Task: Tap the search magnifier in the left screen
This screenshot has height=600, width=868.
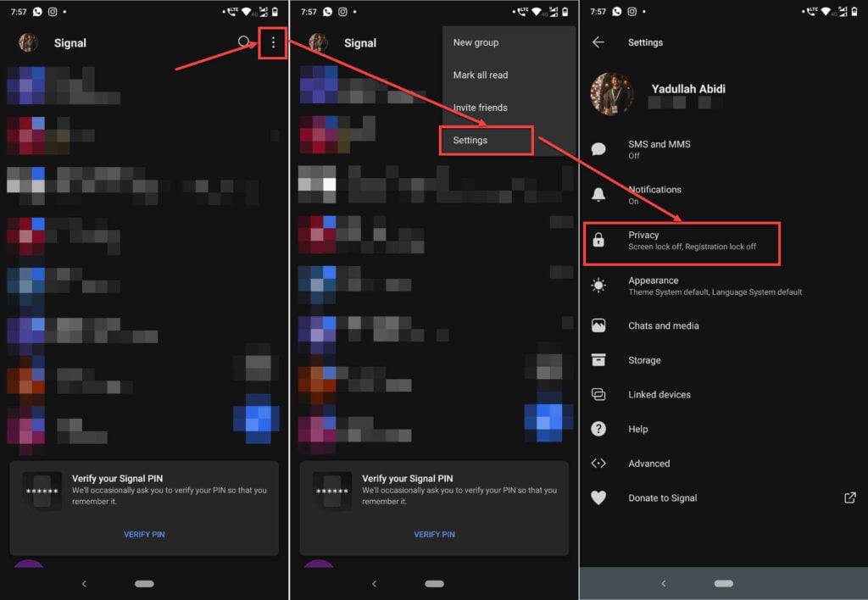Action: click(x=243, y=42)
